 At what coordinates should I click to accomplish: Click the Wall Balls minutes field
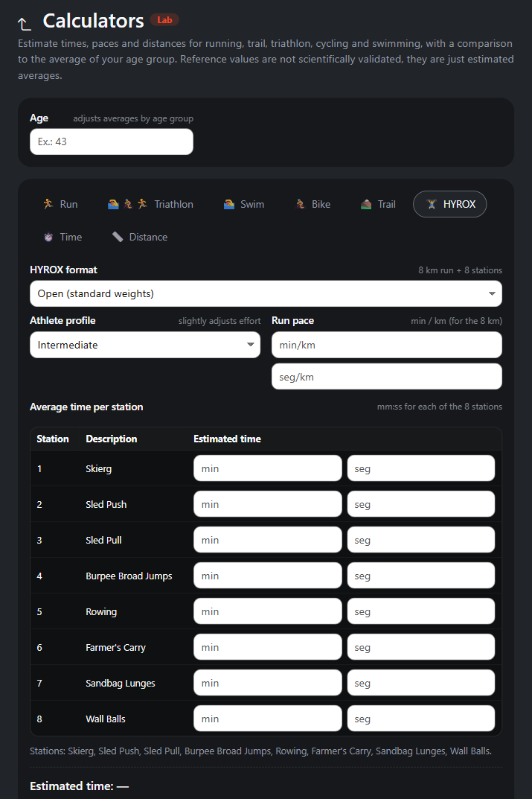click(267, 718)
